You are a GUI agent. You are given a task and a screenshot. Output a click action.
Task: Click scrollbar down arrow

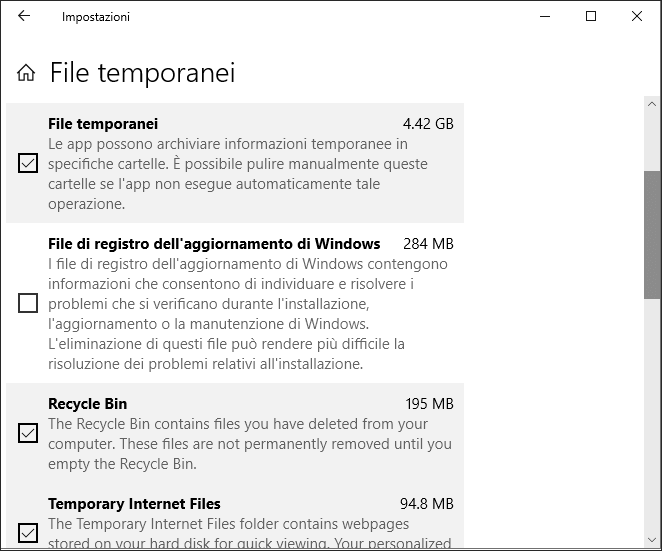coord(653,542)
